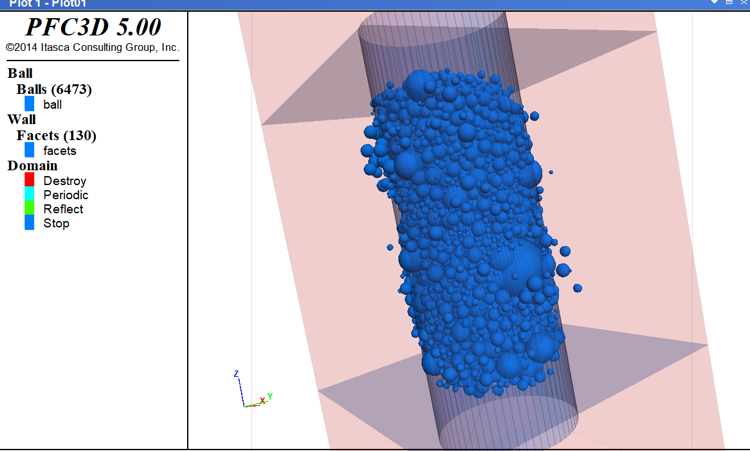This screenshot has width=750, height=451.
Task: Click the 'PFC3D 5.00' legend title
Action: point(93,27)
